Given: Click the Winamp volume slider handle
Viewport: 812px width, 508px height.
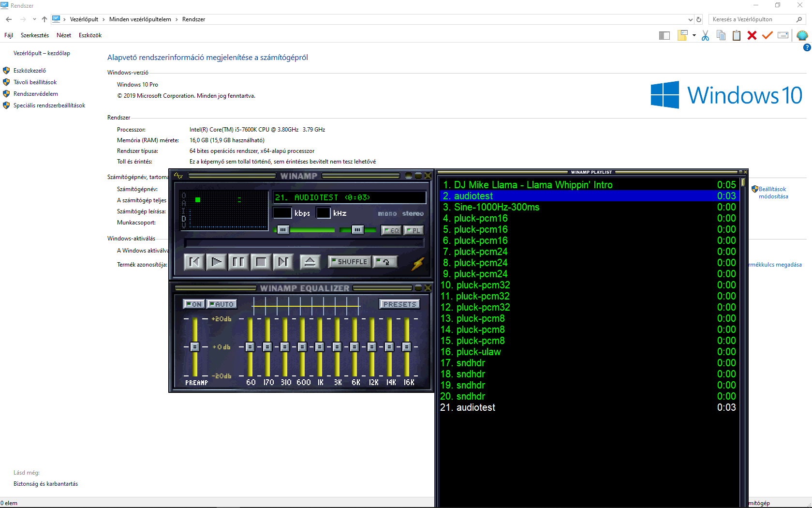Looking at the screenshot, I should (x=283, y=230).
